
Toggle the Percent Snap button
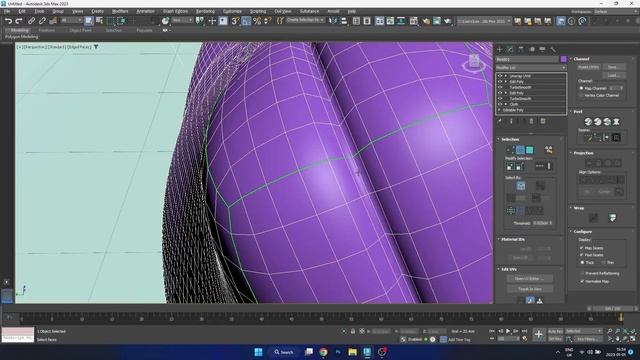(257, 21)
